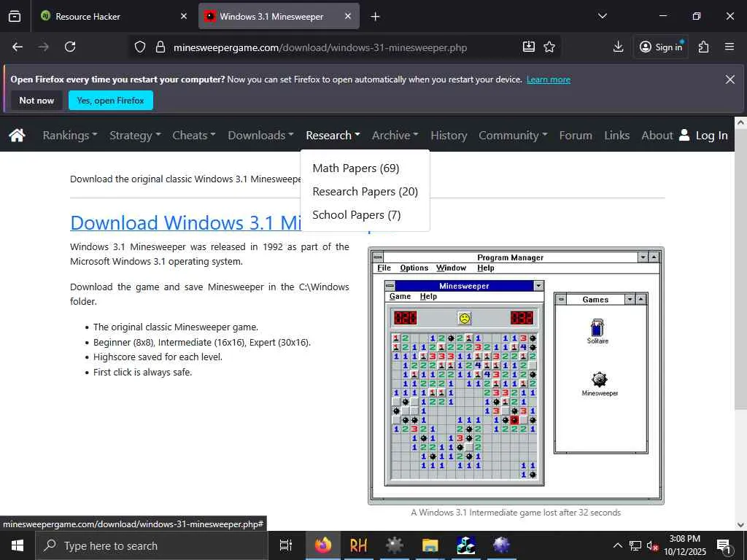
Task: Click the Log In link
Action: point(711,135)
